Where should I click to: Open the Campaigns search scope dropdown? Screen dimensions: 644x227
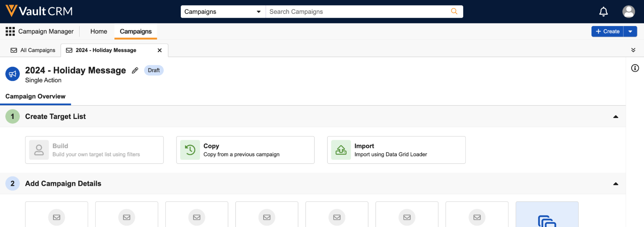tap(223, 12)
